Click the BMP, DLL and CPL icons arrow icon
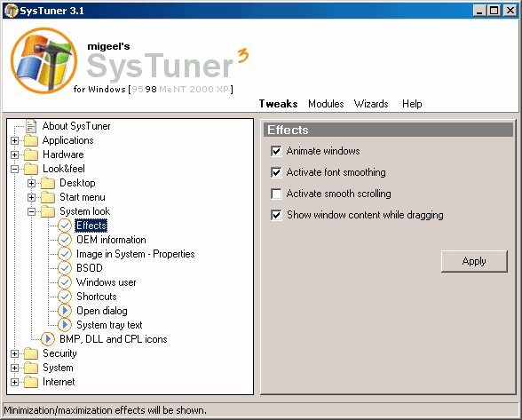 [48, 338]
